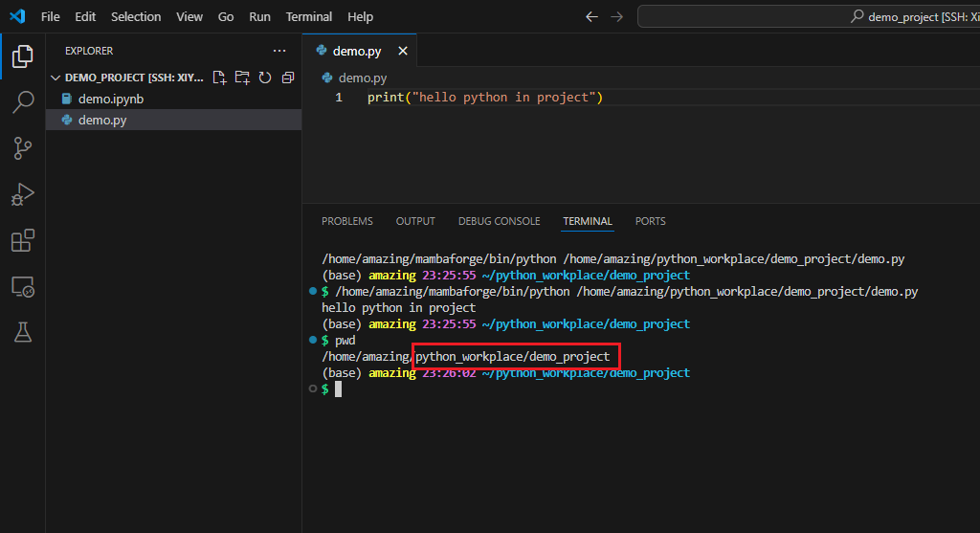
Task: Open the Extensions view
Action: point(22,240)
